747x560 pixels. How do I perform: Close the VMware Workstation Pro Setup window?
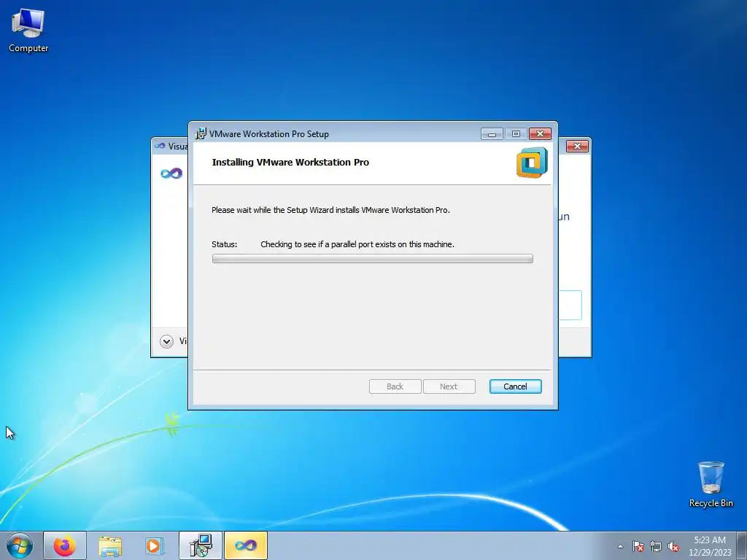[541, 134]
